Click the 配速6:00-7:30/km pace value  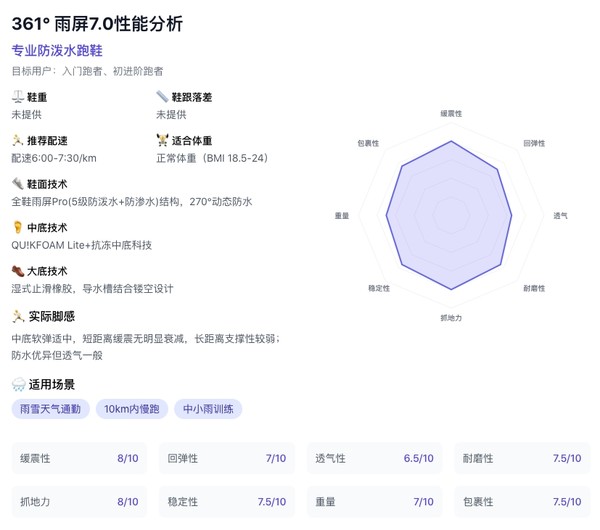pyautogui.click(x=54, y=158)
